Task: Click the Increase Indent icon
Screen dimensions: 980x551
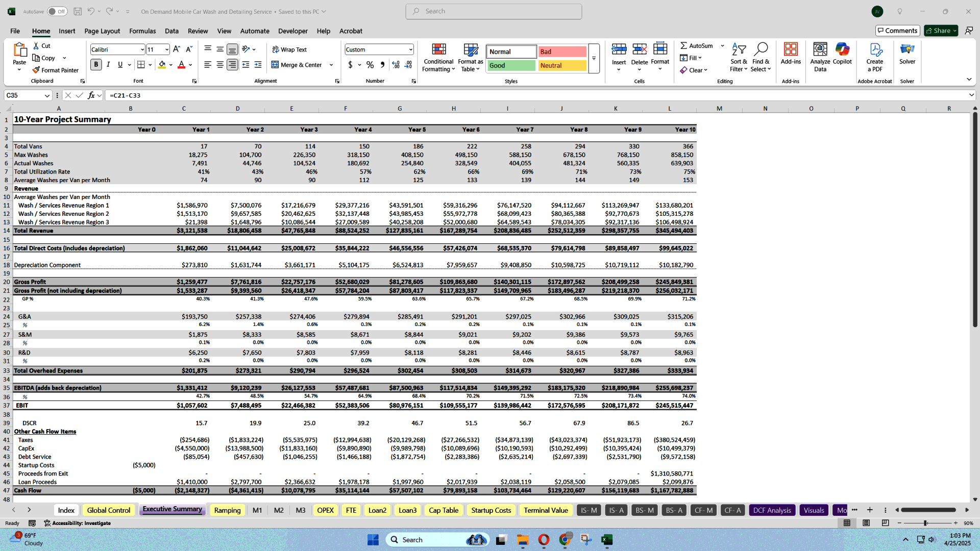Action: [258, 65]
